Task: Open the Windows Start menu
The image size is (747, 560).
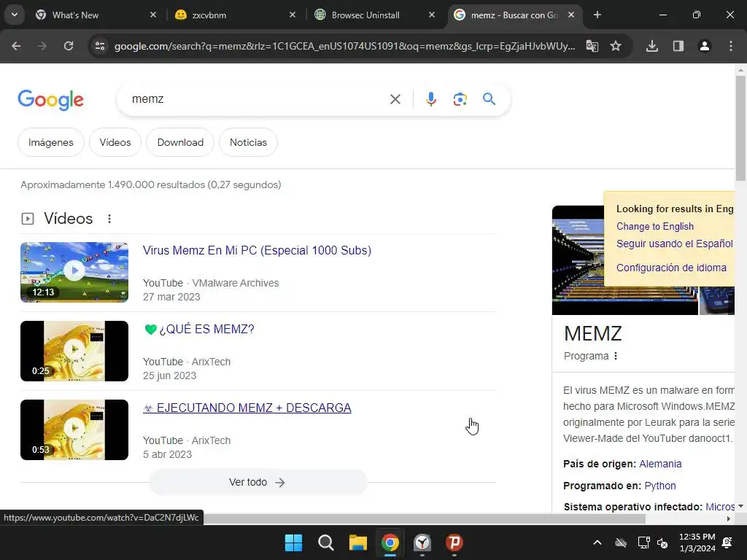Action: click(293, 542)
